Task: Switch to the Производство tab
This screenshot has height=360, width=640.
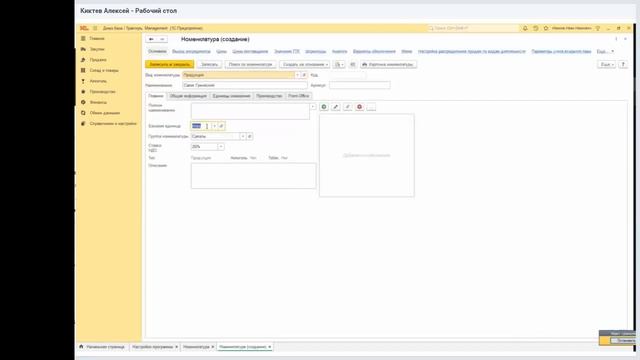Action: pos(269,96)
